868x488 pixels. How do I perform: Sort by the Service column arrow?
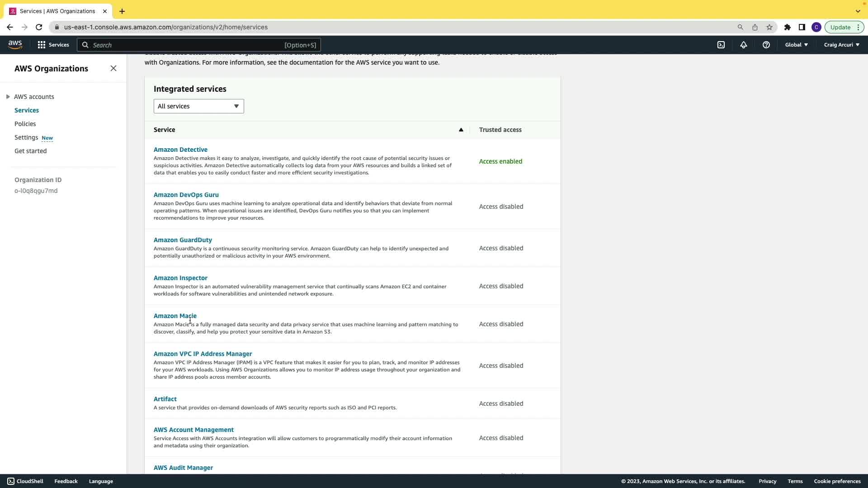click(461, 130)
